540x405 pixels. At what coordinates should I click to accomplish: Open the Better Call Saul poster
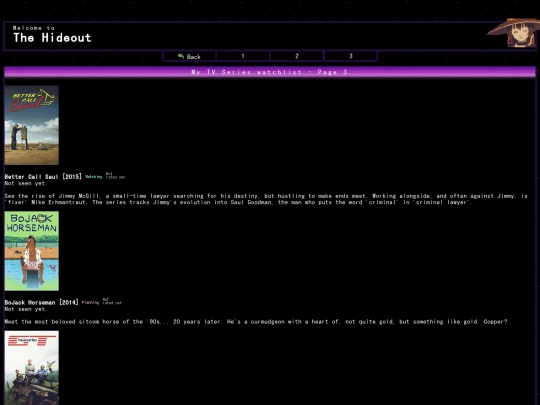32,125
